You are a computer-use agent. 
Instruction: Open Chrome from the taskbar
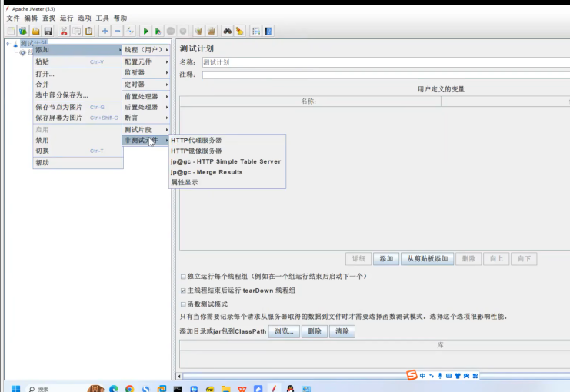click(x=129, y=388)
